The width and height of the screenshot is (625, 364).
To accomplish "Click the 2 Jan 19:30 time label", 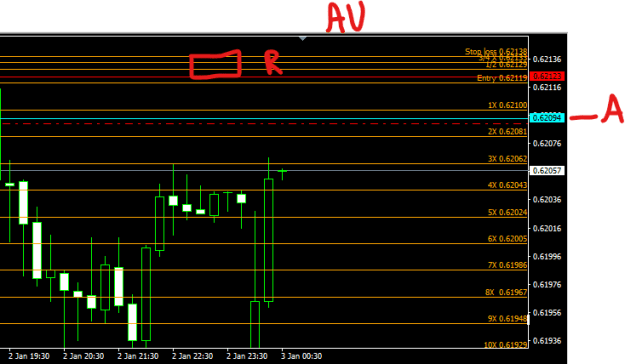I will pyautogui.click(x=29, y=356).
